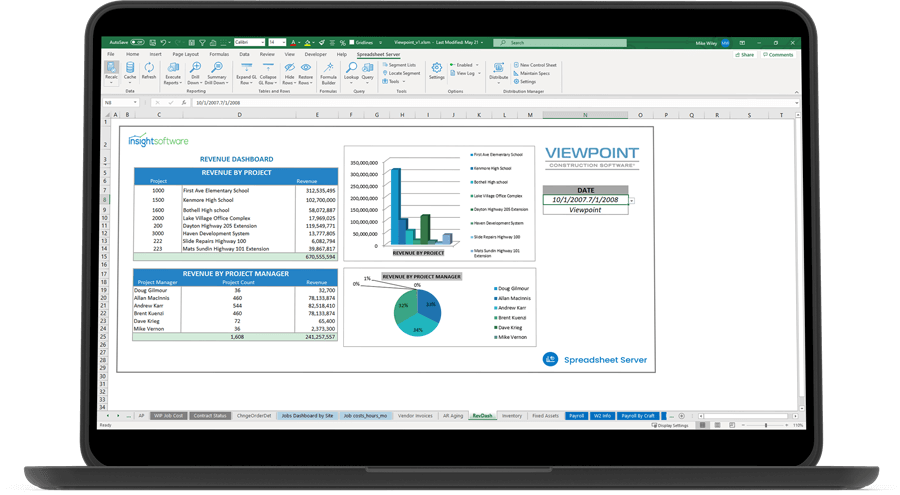Select column N header
Image resolution: width=900 pixels, height=495 pixels.
[x=585, y=115]
